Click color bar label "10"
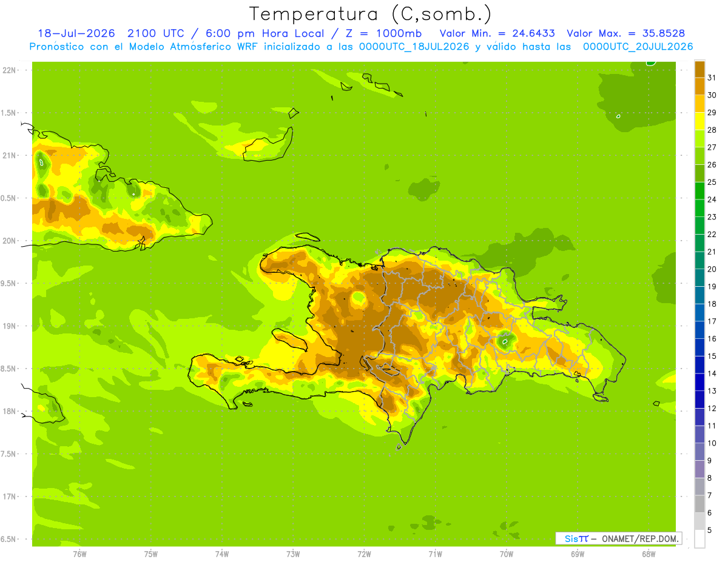Image resolution: width=728 pixels, height=562 pixels. coord(712,443)
